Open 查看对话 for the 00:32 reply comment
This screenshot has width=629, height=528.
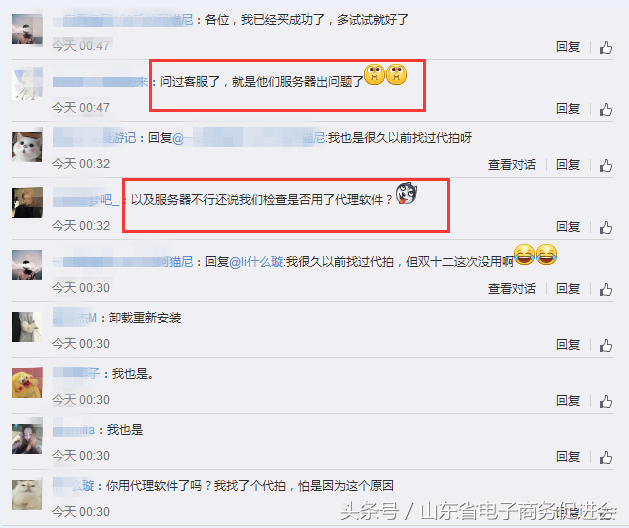(x=511, y=165)
